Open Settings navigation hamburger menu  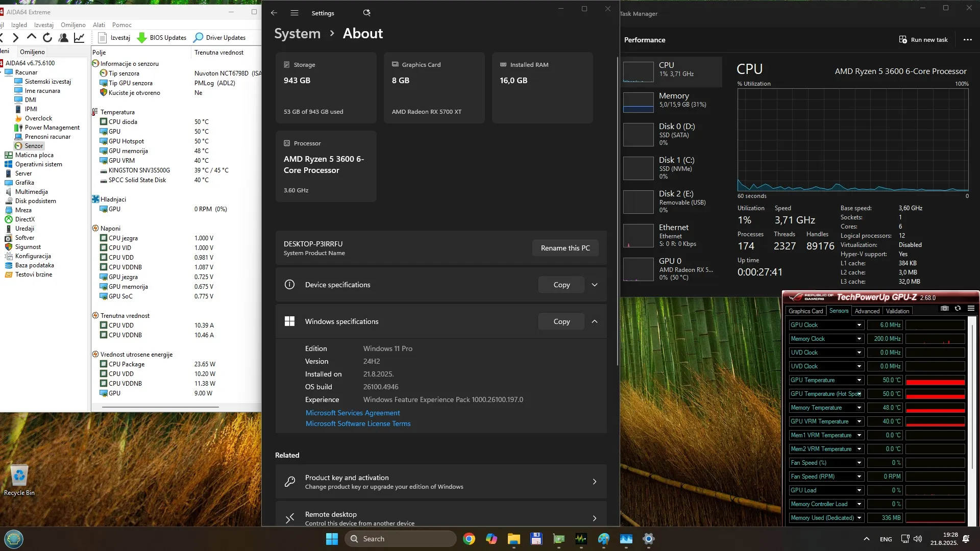[x=295, y=13]
